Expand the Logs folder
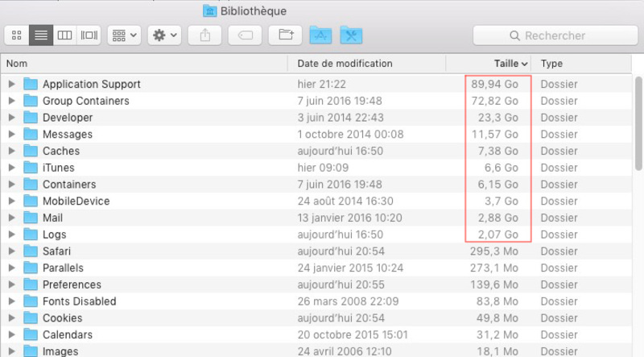The width and height of the screenshot is (644, 357). [x=11, y=235]
